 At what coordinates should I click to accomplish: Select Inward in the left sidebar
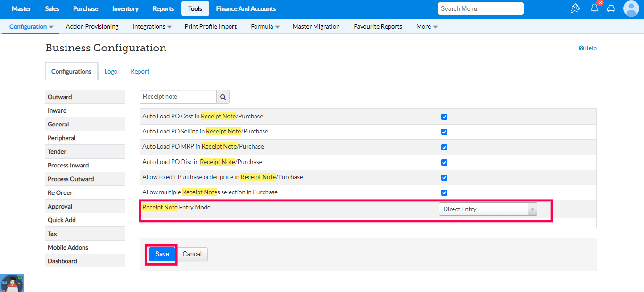coord(57,111)
